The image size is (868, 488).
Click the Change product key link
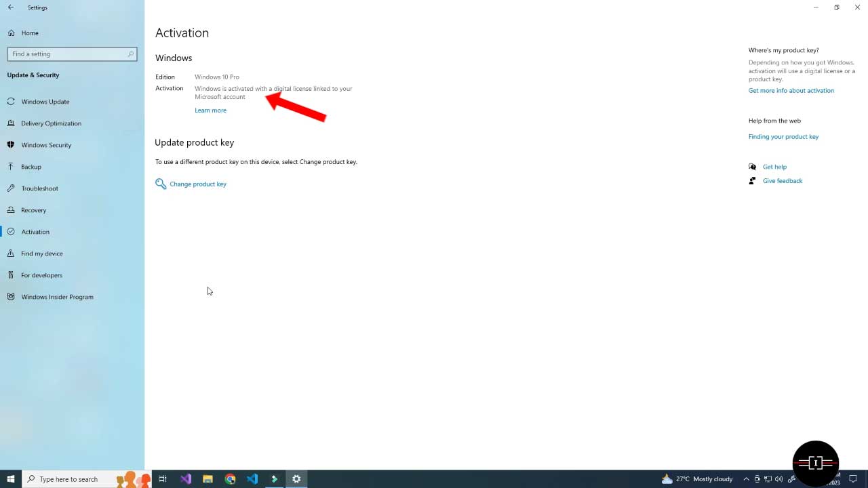point(198,184)
